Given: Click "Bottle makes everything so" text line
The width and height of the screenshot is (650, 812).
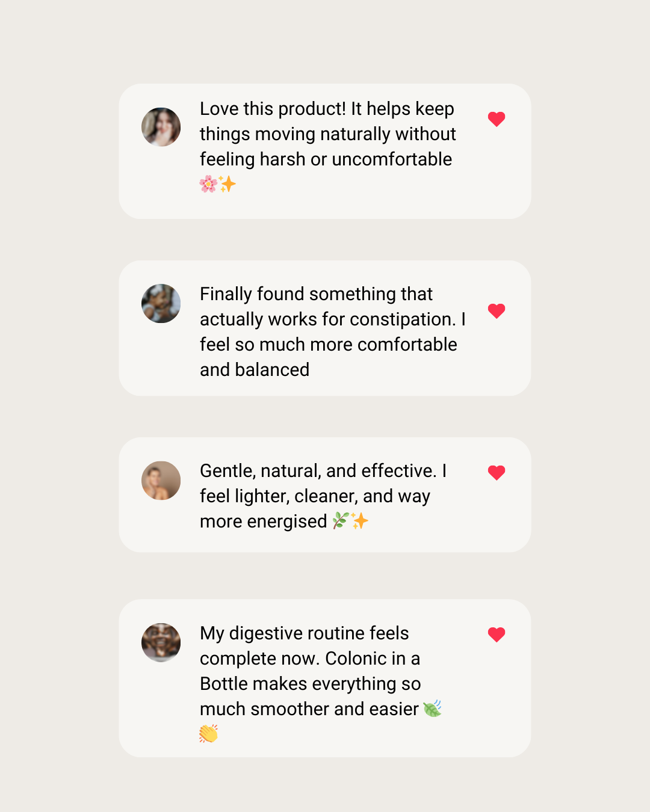Looking at the screenshot, I should (310, 684).
